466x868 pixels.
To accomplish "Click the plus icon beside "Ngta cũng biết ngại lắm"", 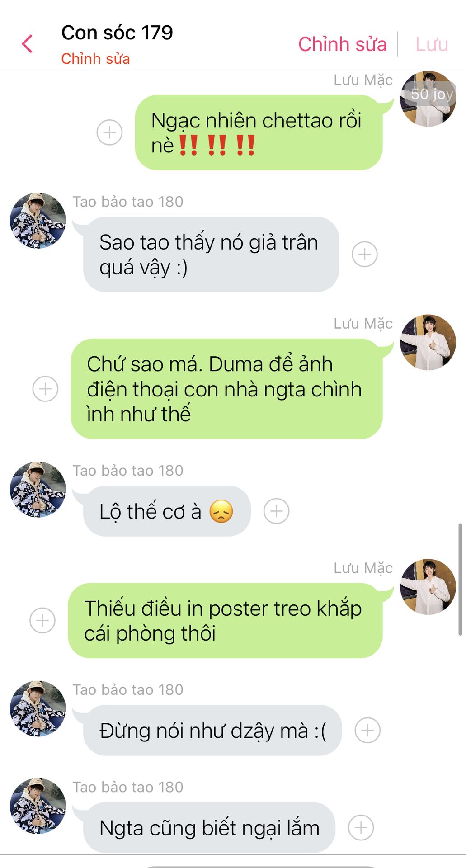I will 361,828.
